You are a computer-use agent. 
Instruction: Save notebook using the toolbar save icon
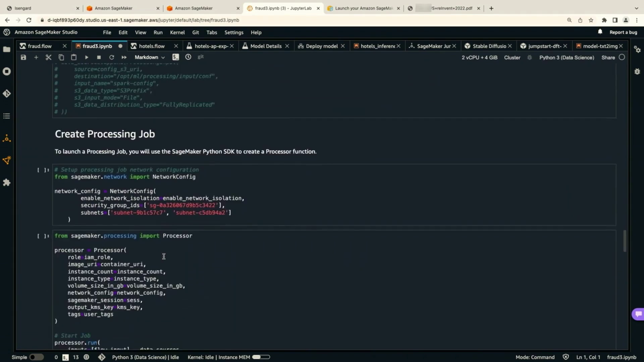click(23, 57)
